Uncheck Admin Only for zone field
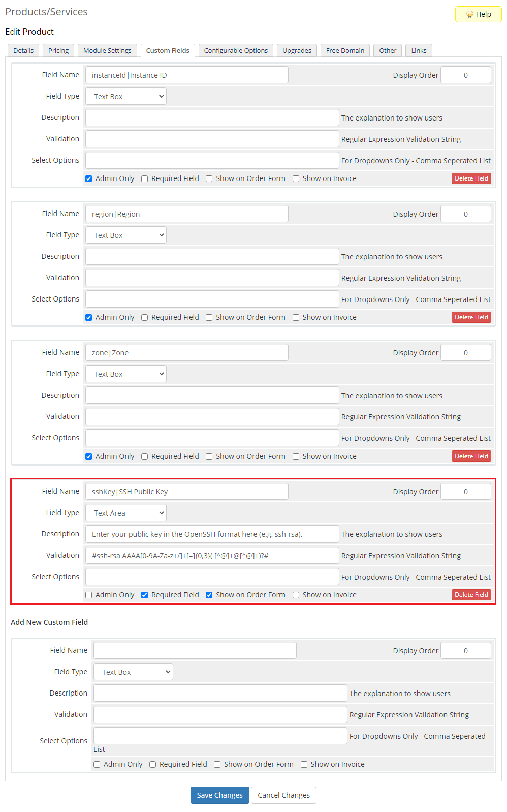Screen dimensions: 507x812 click(x=89, y=456)
